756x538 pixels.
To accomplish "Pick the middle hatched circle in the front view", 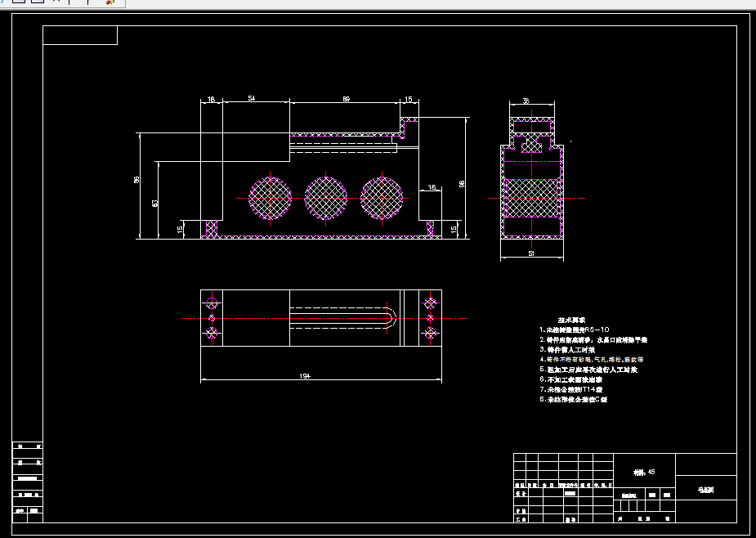I will [x=326, y=199].
